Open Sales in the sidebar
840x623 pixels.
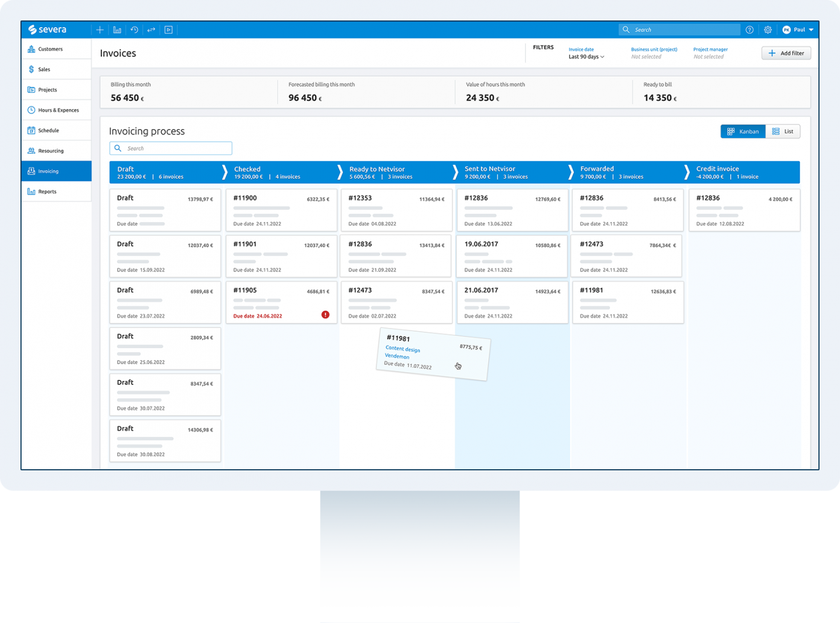(56, 69)
